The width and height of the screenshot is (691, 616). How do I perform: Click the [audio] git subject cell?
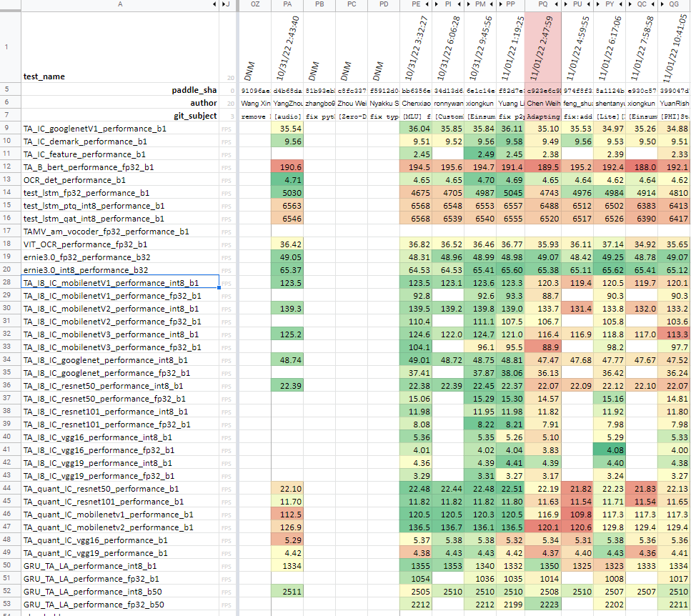(287, 116)
